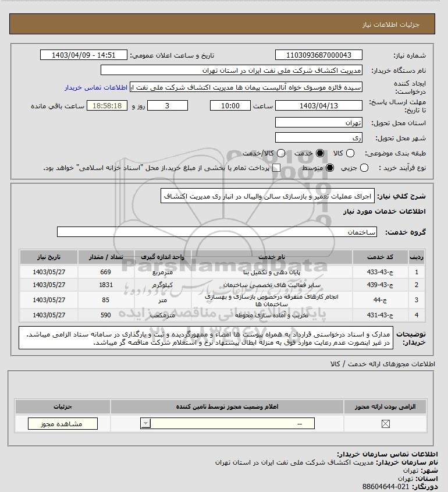Click the تعداد / مقدار column header
This screenshot has width=448, height=492.
click(106, 257)
